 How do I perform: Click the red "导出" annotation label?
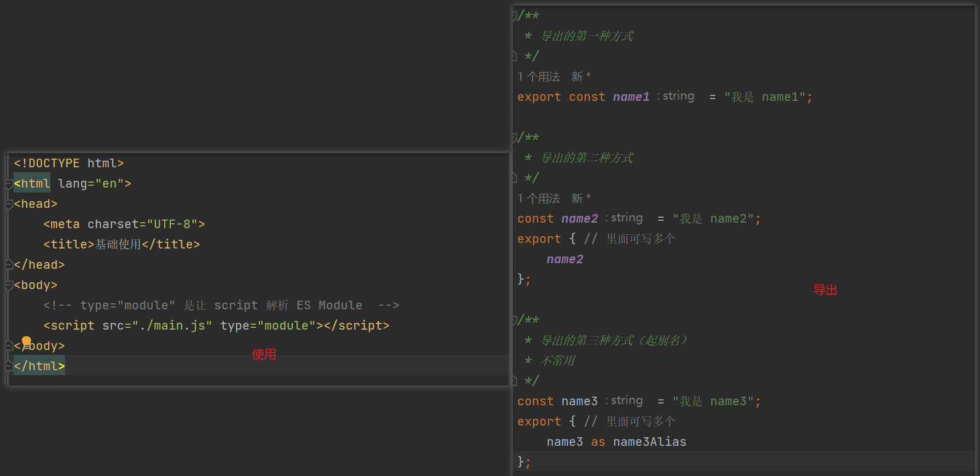click(x=826, y=290)
